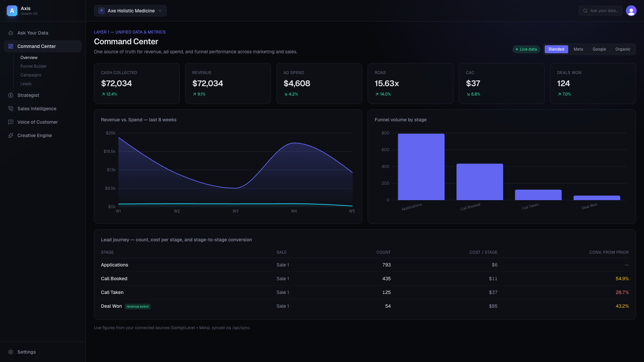Expand the Axe Holistic Medicine workspace dropdown
Viewport: 644px width, 362px height.
click(x=130, y=11)
